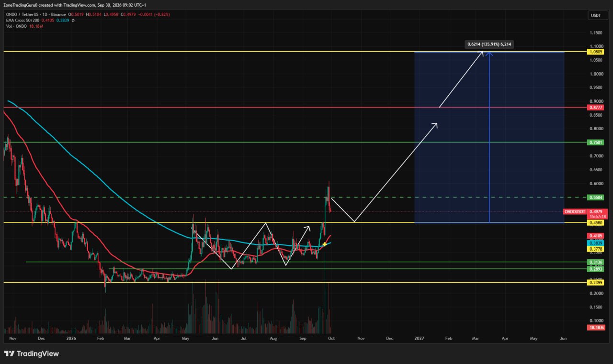The image size is (613, 364).
Task: Click the Sep label on time axis
Action: (303, 338)
